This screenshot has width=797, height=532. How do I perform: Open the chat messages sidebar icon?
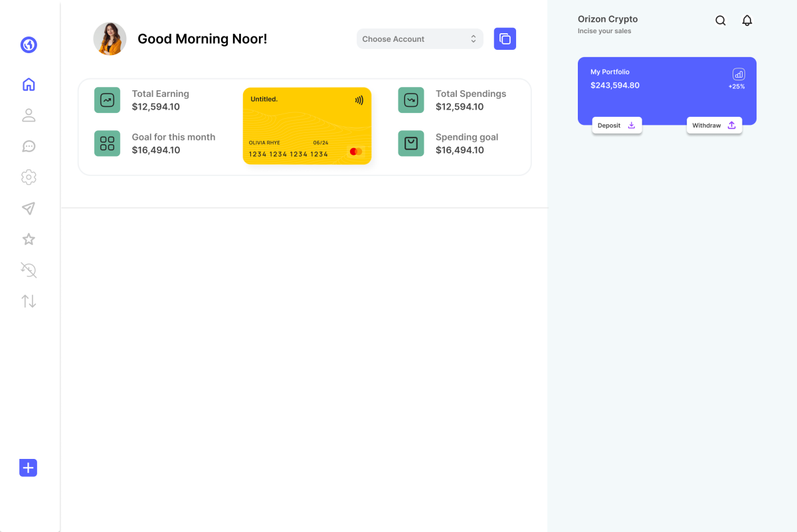click(29, 146)
